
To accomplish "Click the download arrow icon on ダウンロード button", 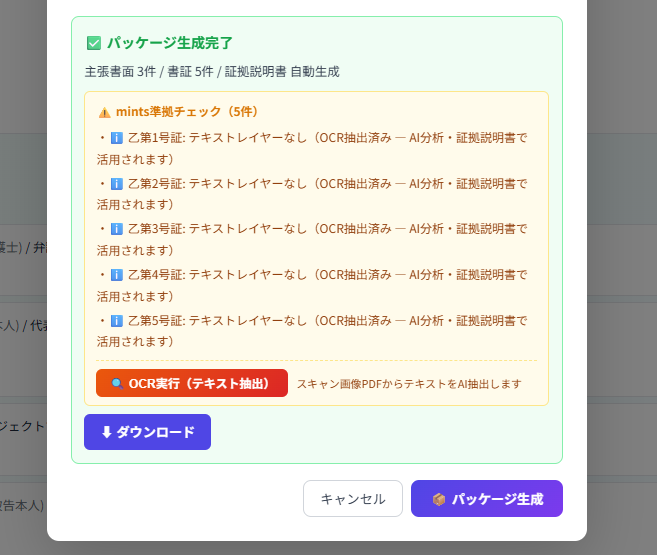I will click(x=106, y=432).
